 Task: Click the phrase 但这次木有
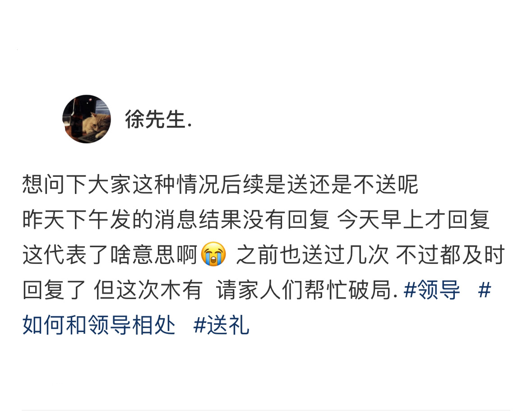coord(148,290)
